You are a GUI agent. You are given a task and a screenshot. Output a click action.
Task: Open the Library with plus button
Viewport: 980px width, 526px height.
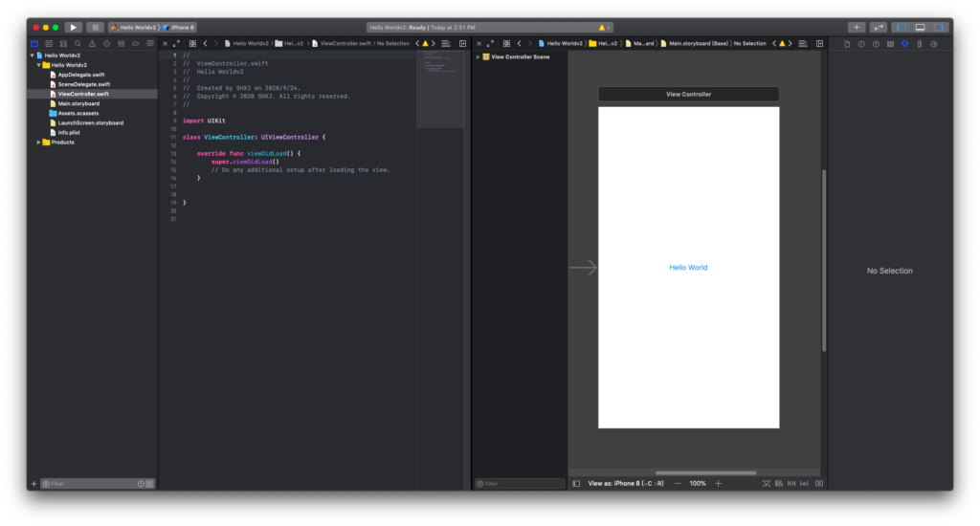[857, 27]
